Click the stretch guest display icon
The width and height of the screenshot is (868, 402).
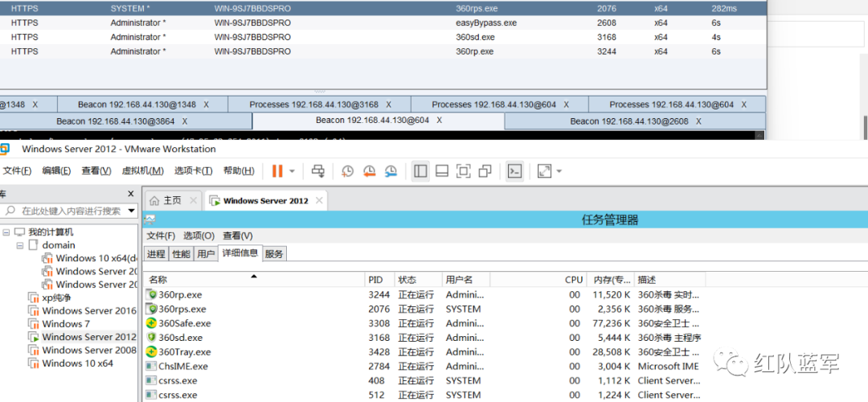(545, 171)
